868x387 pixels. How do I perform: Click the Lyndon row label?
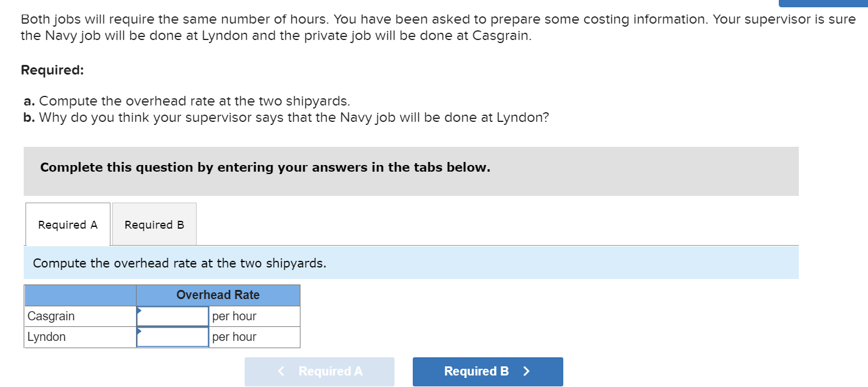(x=47, y=337)
